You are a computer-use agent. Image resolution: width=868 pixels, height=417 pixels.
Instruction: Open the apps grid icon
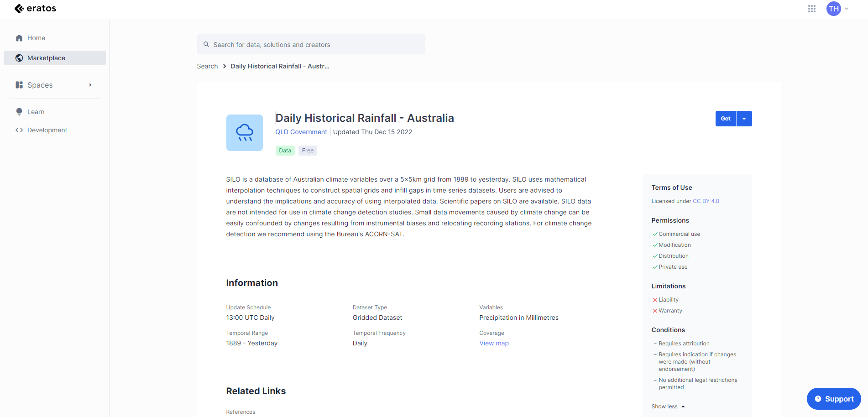pos(811,9)
